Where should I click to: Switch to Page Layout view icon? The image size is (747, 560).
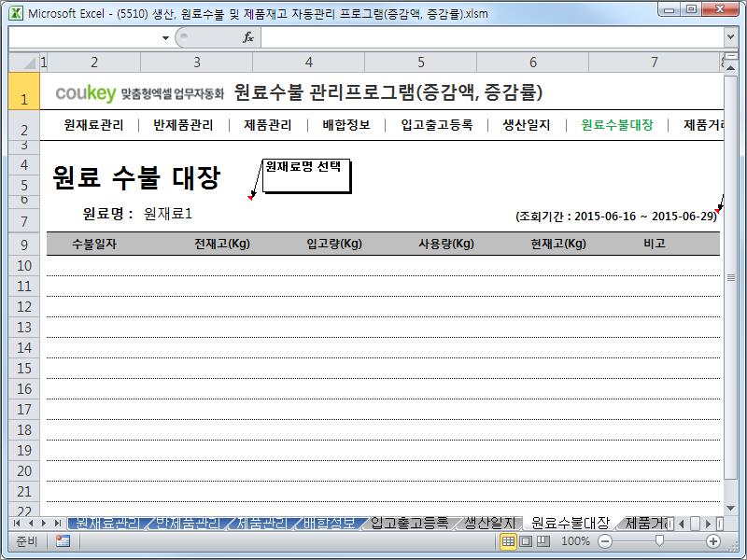(x=526, y=541)
